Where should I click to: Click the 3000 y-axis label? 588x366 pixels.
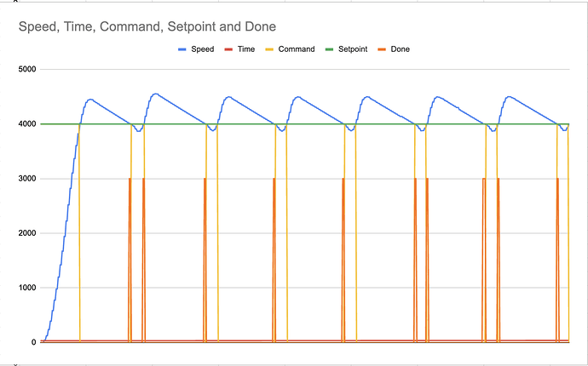(x=27, y=179)
